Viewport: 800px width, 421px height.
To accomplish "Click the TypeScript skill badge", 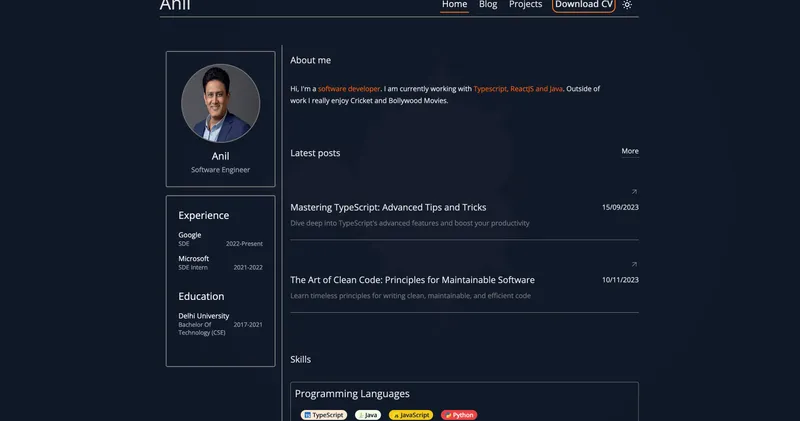I will click(324, 415).
